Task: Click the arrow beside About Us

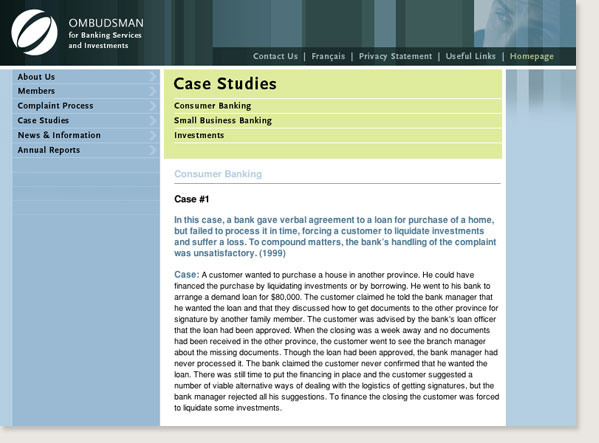Action: pyautogui.click(x=153, y=76)
